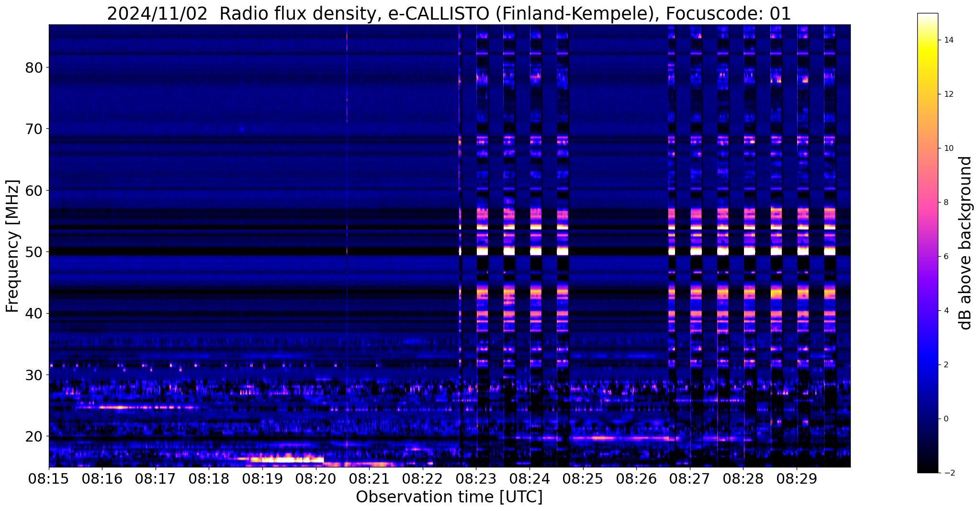980x511 pixels.
Task: Click the 50 MHz frequency tick label
Action: click(34, 252)
